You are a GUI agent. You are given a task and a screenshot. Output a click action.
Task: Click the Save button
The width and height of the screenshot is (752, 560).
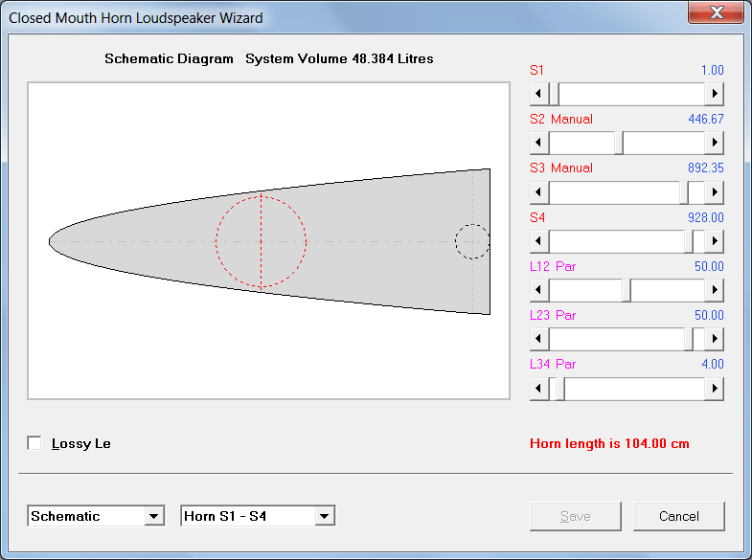(576, 516)
